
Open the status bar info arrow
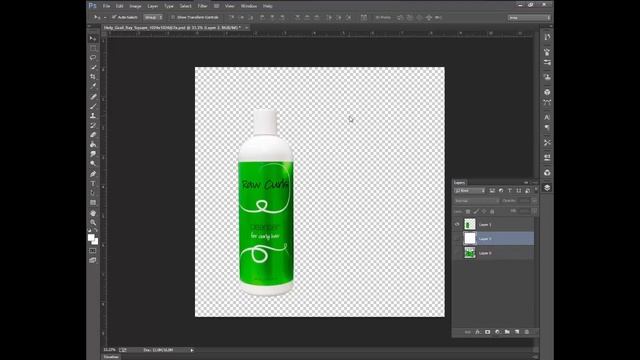[x=192, y=350]
